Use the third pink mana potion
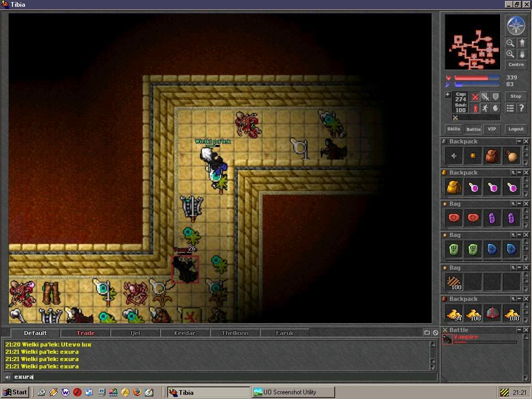The height and width of the screenshot is (399, 532). 512,187
